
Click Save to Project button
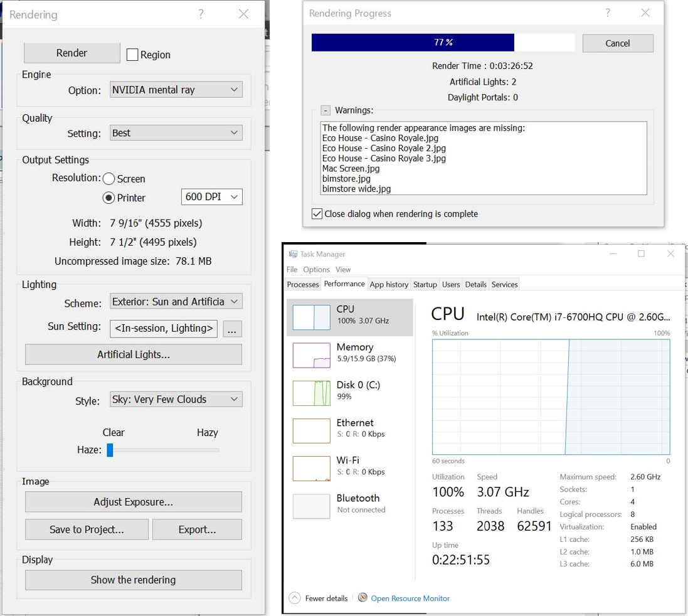click(87, 529)
